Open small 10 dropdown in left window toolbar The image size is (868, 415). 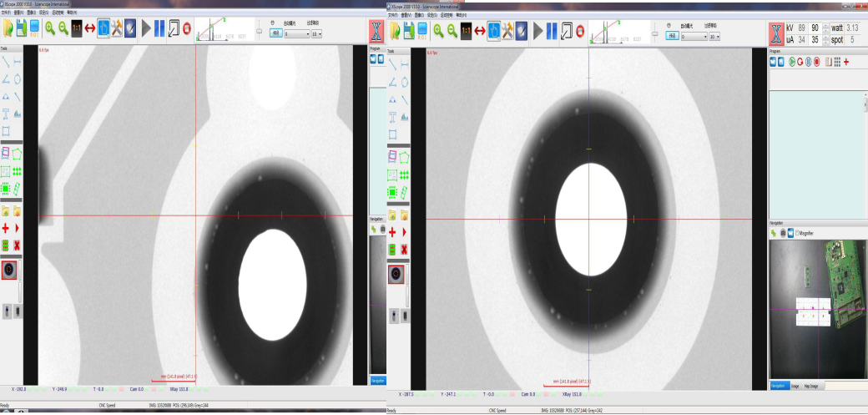click(316, 33)
